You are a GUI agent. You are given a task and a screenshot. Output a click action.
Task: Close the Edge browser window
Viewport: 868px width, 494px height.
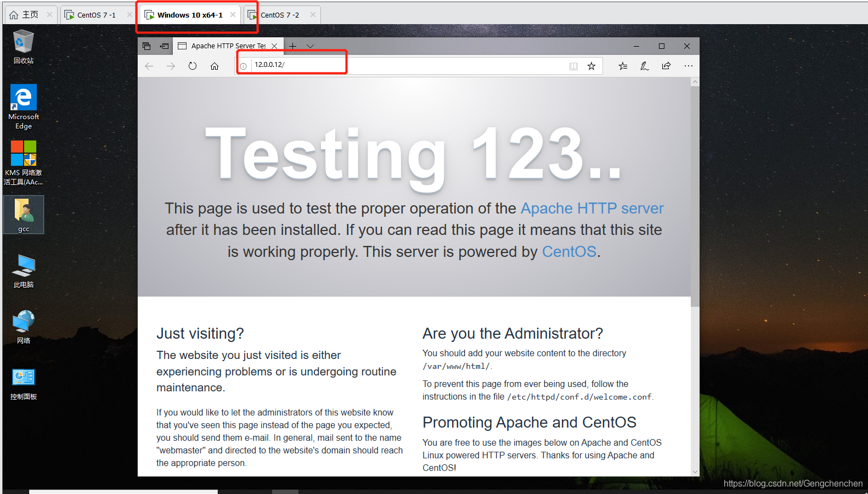click(x=687, y=46)
